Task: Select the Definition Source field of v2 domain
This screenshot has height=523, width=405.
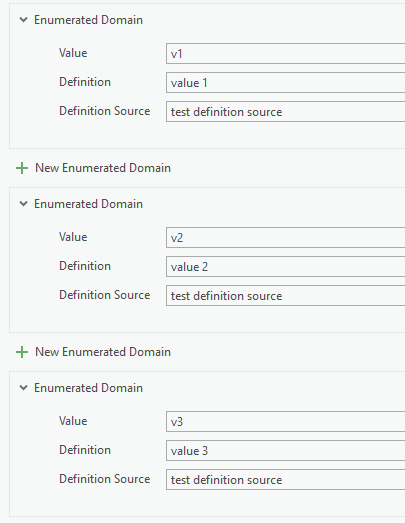Action: (286, 296)
